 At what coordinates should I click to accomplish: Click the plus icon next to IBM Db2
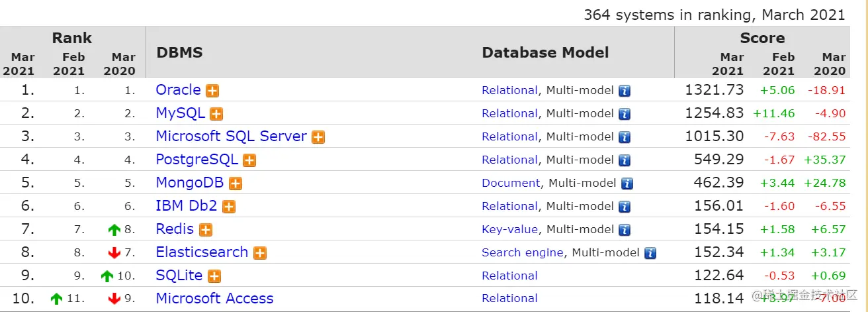[229, 207]
